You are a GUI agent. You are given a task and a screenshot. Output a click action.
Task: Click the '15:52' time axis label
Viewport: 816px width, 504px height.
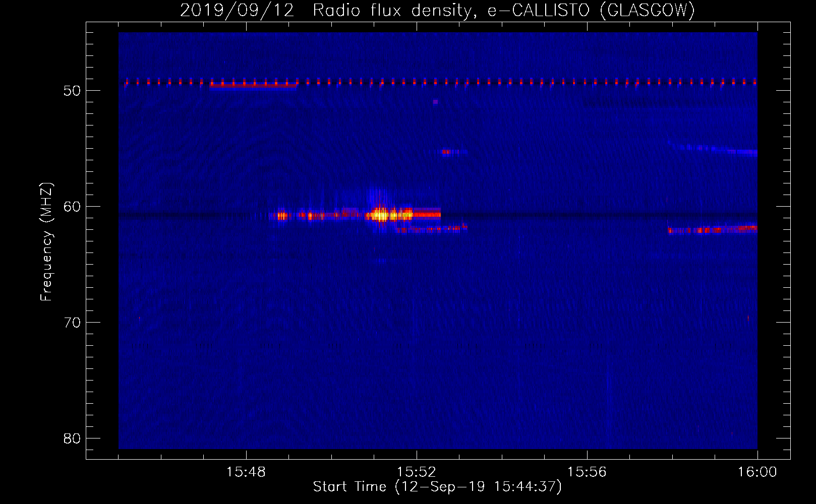point(417,472)
